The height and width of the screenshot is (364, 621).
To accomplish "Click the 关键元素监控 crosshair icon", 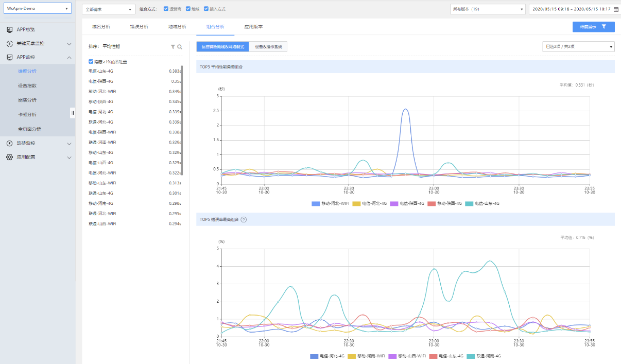I will click(x=9, y=44).
